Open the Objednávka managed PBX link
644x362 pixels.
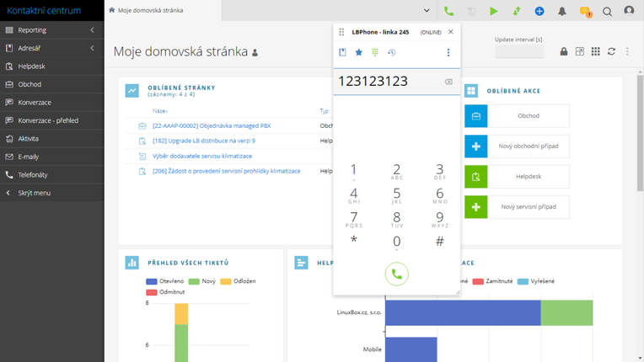coord(212,125)
